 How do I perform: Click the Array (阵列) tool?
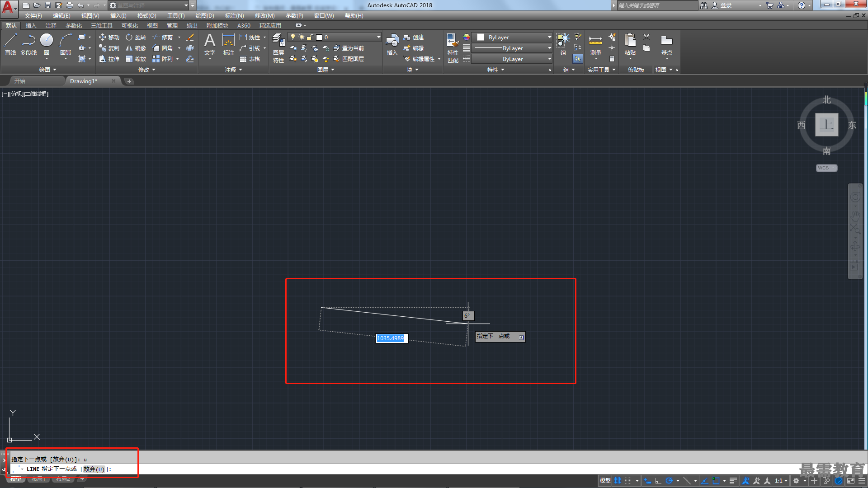click(162, 59)
